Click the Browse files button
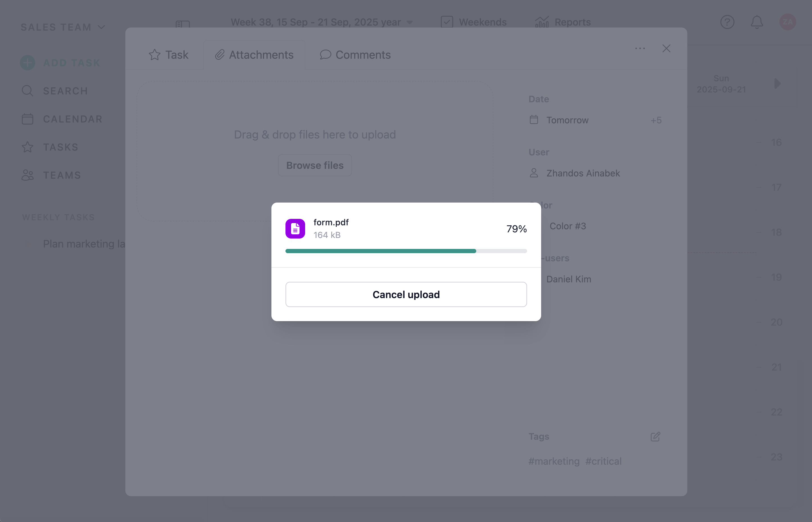812x522 pixels. pos(314,165)
